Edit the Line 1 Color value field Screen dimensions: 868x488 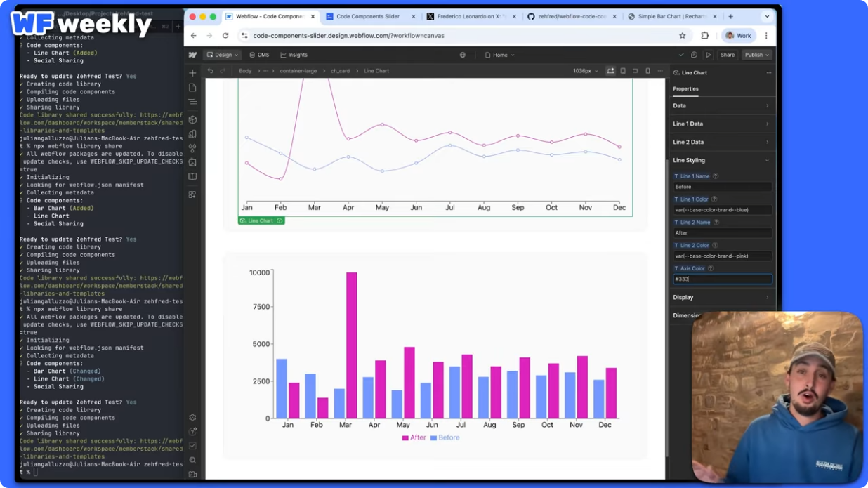click(x=723, y=210)
